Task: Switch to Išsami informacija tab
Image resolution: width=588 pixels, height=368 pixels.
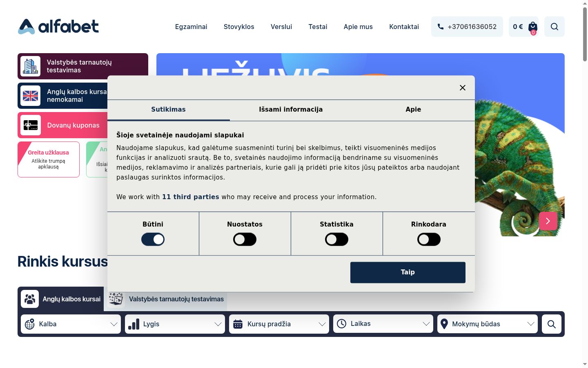Action: coord(291,110)
